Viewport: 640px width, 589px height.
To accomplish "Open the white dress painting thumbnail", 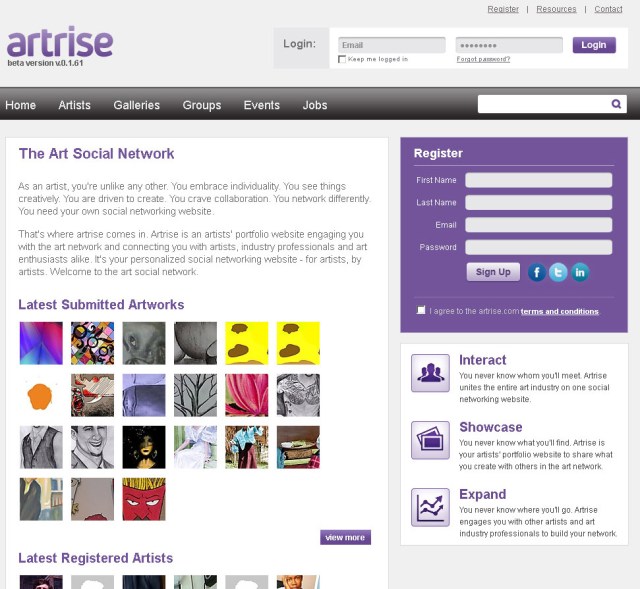I will [196, 447].
